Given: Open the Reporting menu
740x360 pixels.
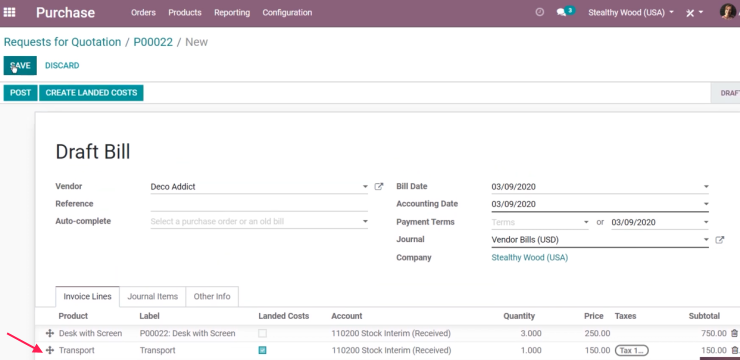Looking at the screenshot, I should click(x=232, y=13).
